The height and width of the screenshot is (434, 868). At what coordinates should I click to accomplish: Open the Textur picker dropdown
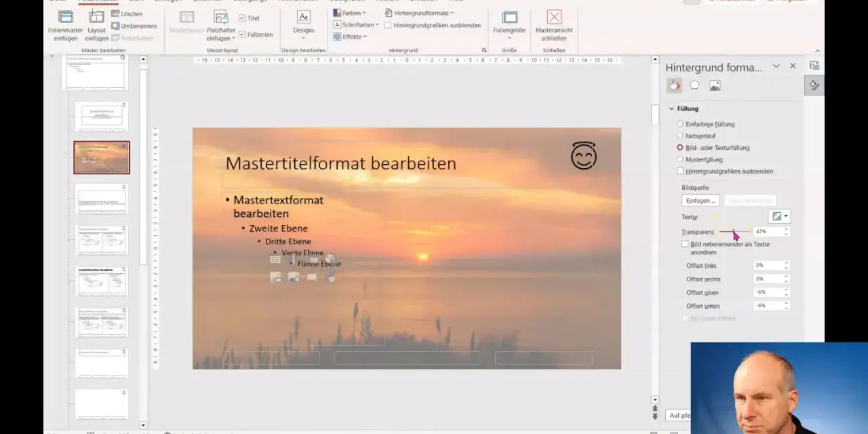[x=780, y=216]
